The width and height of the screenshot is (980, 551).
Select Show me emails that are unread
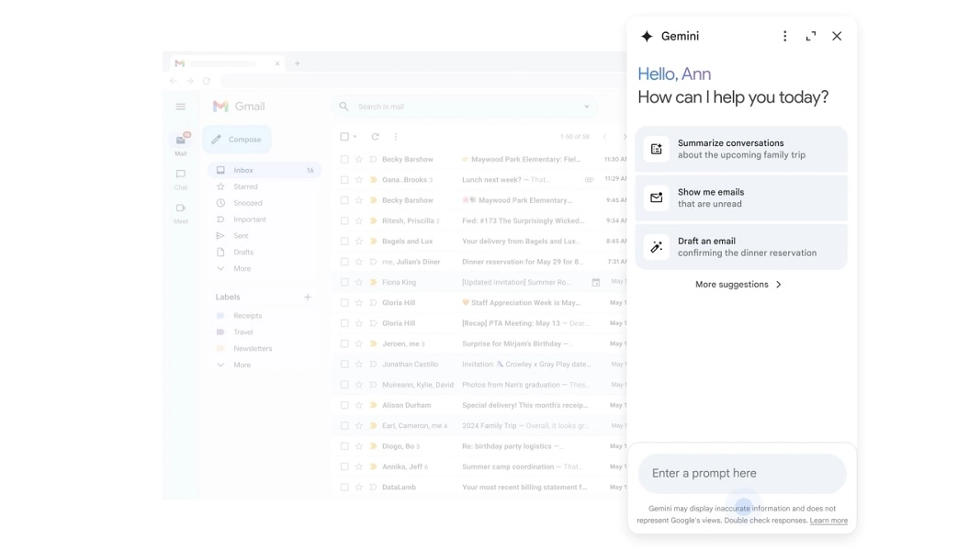coord(741,197)
